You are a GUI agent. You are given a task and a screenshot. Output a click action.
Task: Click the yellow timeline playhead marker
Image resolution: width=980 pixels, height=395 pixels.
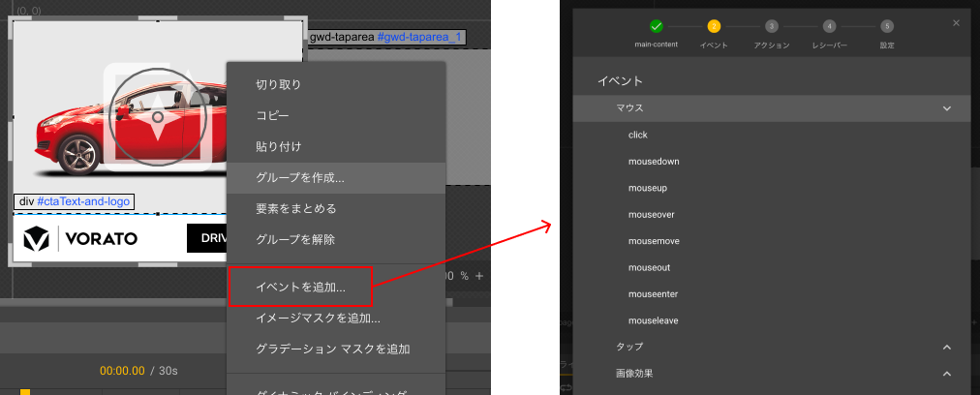tap(25, 391)
